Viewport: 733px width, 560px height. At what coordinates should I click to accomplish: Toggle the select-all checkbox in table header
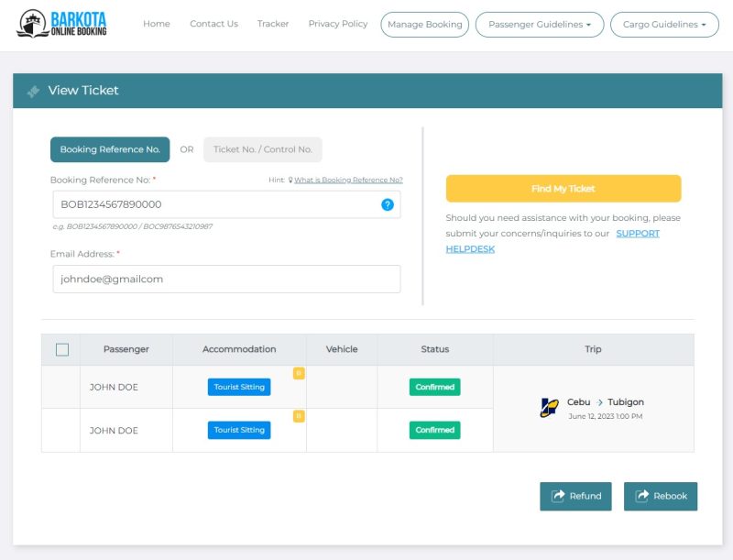coord(62,349)
